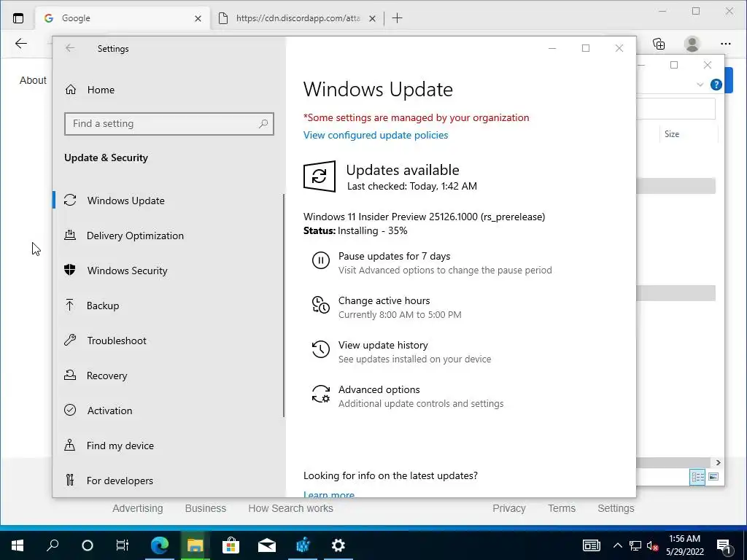Open Mail app from taskbar
Image resolution: width=747 pixels, height=560 pixels.
pyautogui.click(x=267, y=545)
